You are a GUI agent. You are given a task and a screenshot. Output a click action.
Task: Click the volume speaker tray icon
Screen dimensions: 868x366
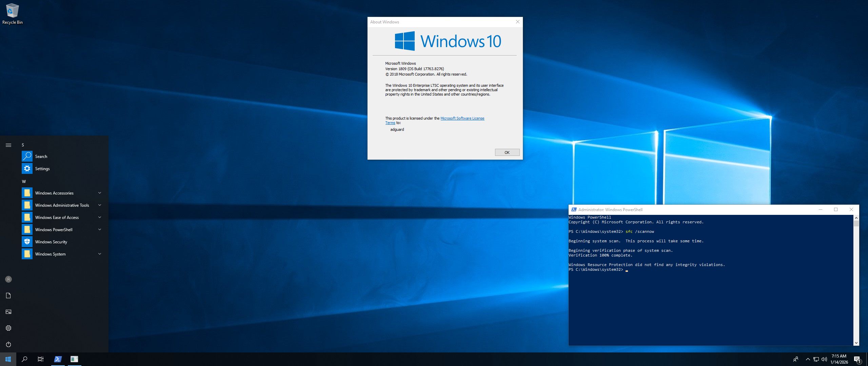tap(824, 360)
